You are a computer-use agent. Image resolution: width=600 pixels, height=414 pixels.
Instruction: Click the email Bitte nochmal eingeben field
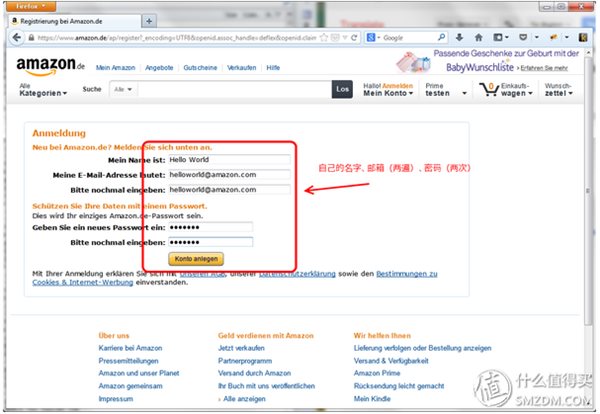click(x=229, y=190)
